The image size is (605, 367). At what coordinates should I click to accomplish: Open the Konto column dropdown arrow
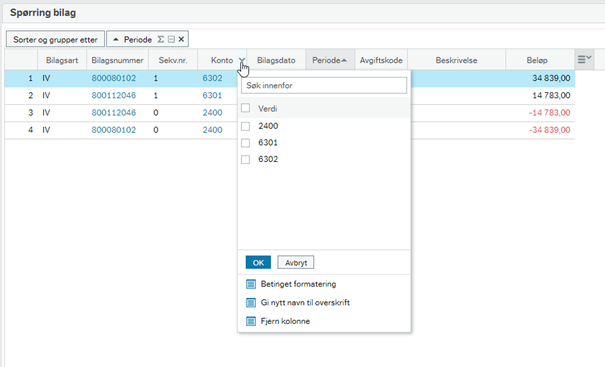pyautogui.click(x=242, y=60)
